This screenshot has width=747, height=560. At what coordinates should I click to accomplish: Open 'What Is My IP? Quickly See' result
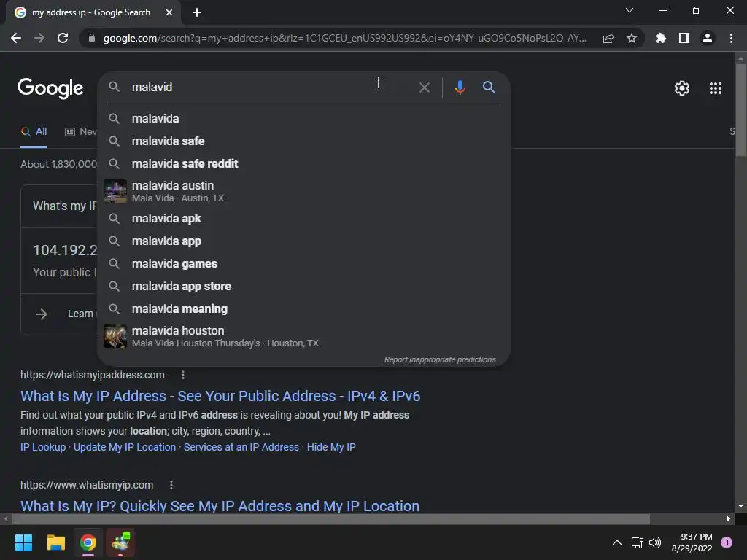click(x=220, y=506)
